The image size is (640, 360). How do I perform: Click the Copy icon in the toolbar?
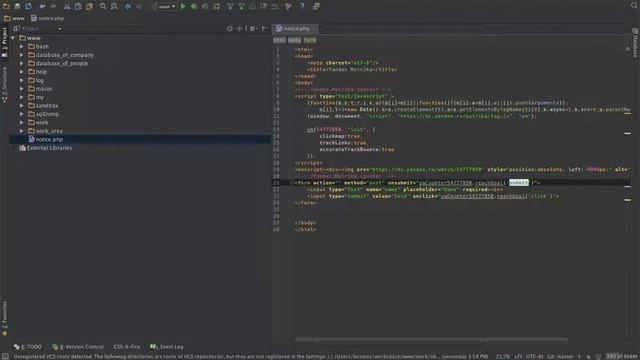pos(78,7)
